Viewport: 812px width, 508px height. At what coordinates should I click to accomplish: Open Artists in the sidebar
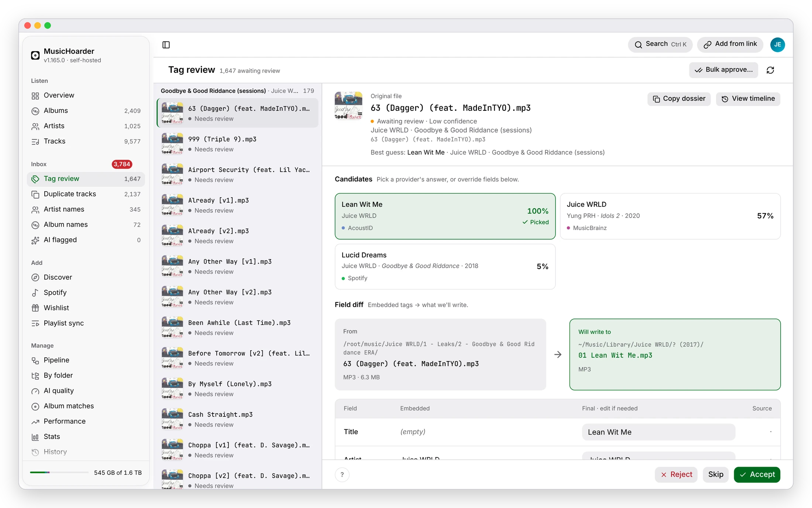coord(86,126)
